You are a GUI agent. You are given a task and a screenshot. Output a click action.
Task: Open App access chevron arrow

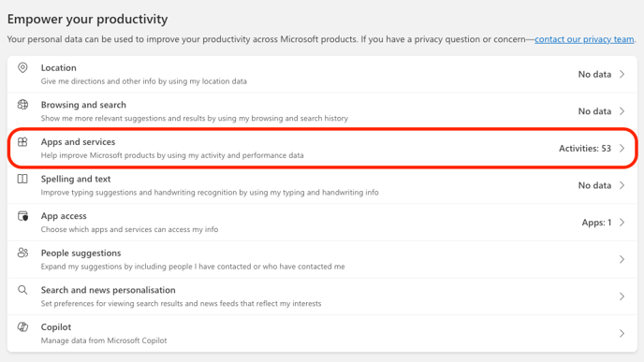click(622, 223)
